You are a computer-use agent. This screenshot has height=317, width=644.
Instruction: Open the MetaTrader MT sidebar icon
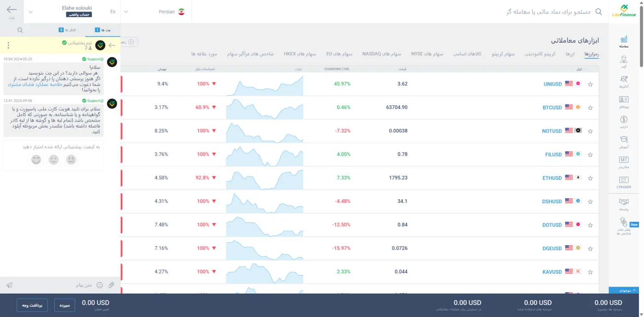624,162
